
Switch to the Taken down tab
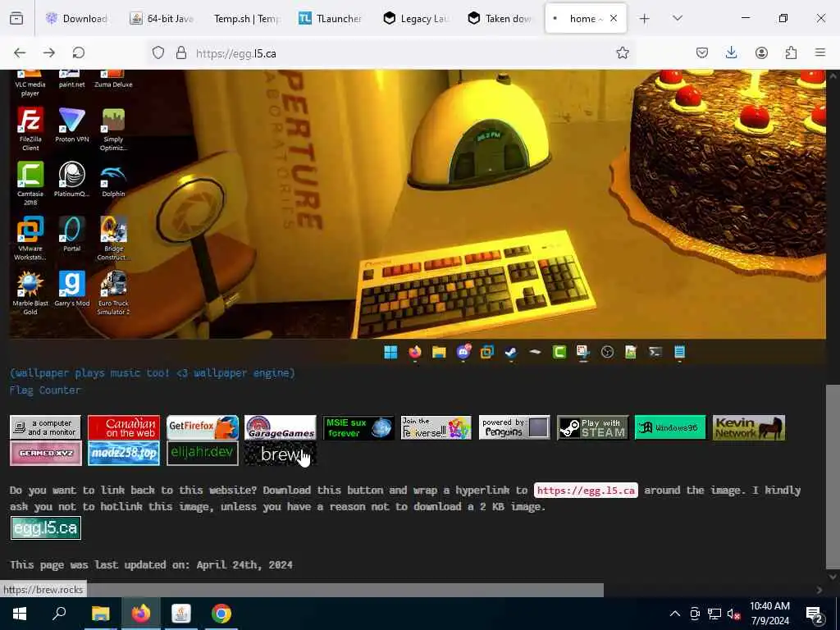500,19
